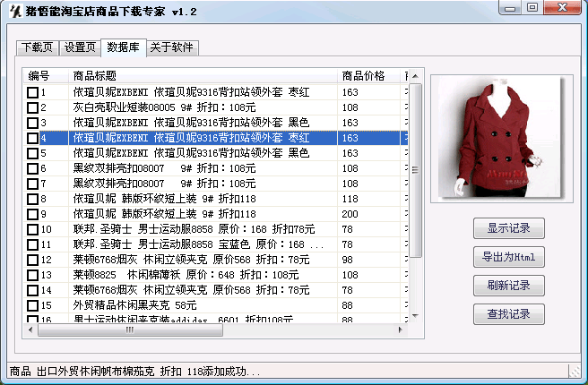Check the checkbox for row 12
Viewport: 588px width, 385px height.
pos(32,260)
